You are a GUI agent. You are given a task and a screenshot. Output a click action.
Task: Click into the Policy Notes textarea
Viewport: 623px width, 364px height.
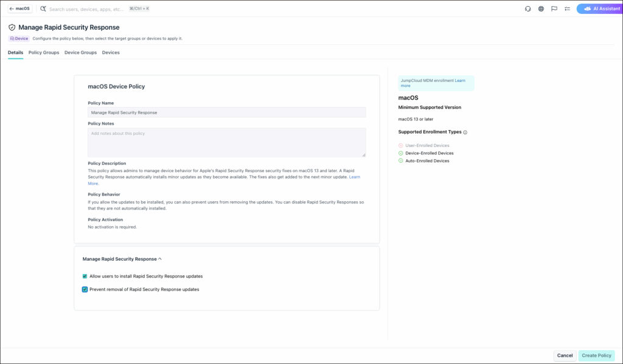[x=226, y=142]
